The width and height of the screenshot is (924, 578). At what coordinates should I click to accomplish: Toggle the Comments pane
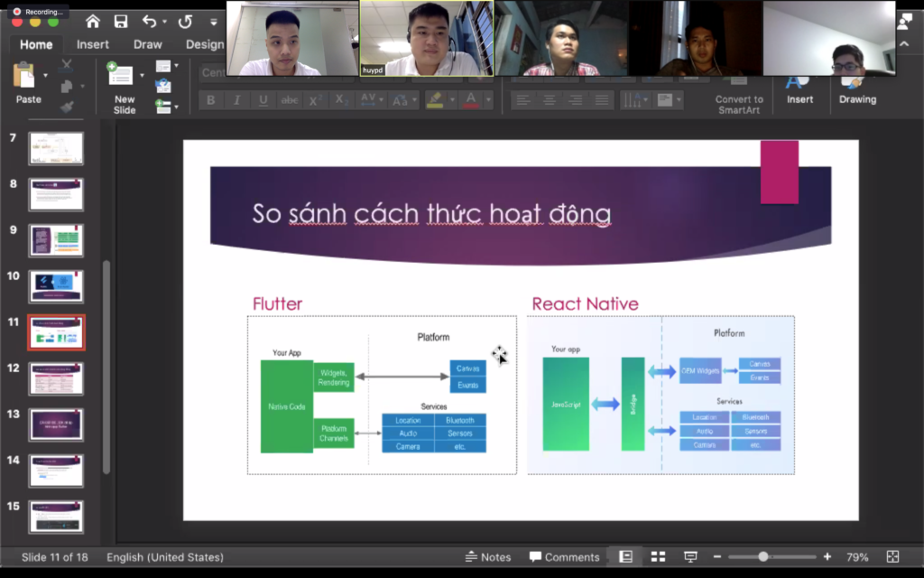click(564, 557)
